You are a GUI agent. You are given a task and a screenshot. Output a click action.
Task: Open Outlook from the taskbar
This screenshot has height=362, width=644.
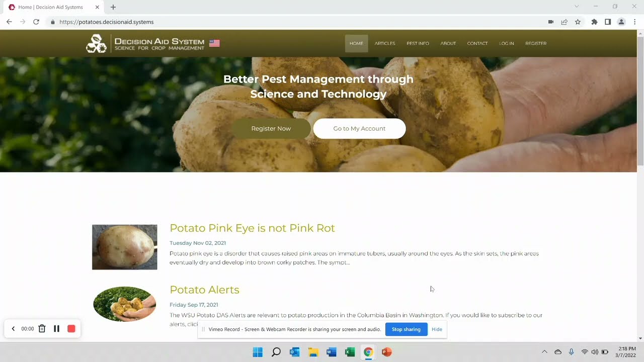(295, 352)
